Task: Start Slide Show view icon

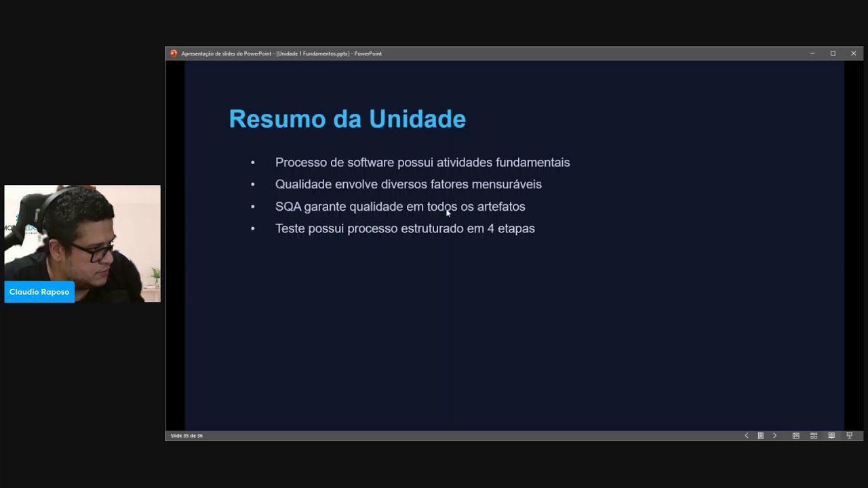Action: tap(849, 436)
